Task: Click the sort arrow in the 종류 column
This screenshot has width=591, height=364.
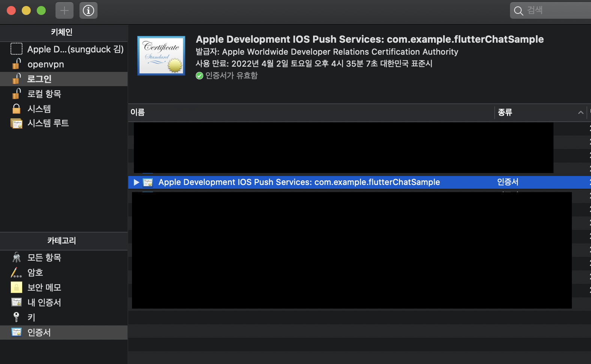Action: click(x=581, y=112)
